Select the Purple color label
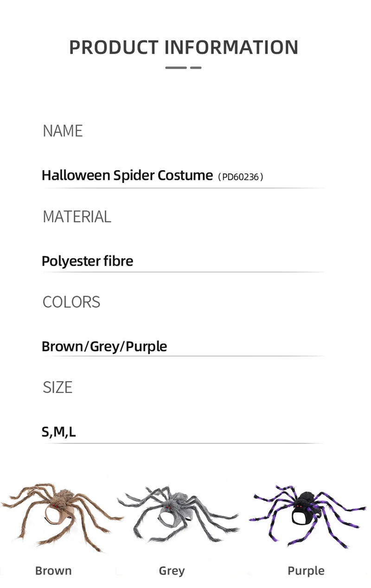 point(306,571)
